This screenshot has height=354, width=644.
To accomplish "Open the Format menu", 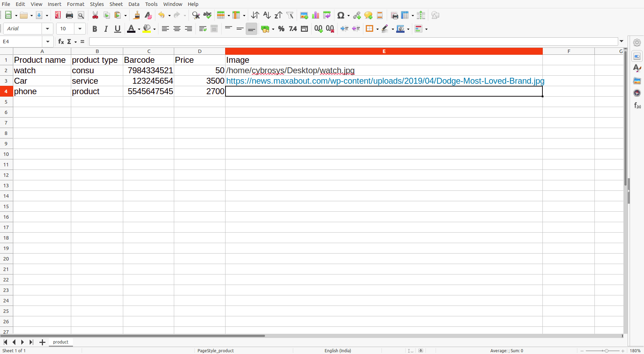I will [x=76, y=4].
